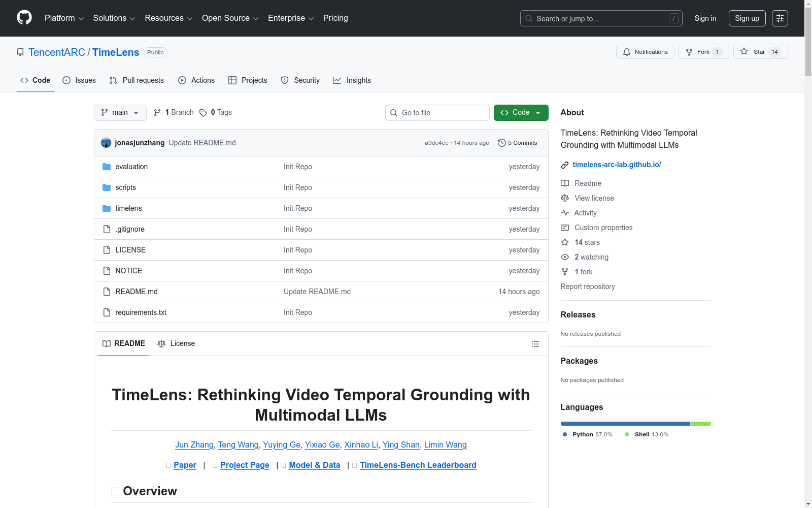Viewport: 812px width, 508px height.
Task: Expand the Enterprise menu
Action: (x=291, y=18)
